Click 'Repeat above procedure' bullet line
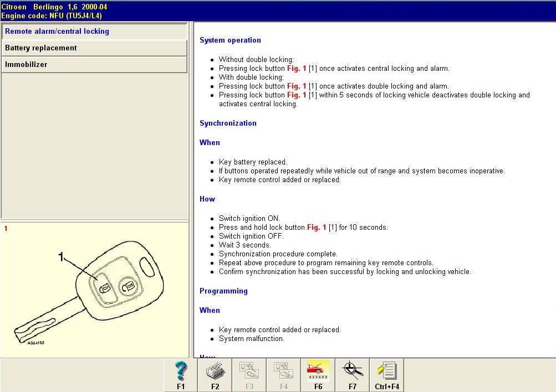Viewport: 556px width, 392px height. (x=326, y=263)
